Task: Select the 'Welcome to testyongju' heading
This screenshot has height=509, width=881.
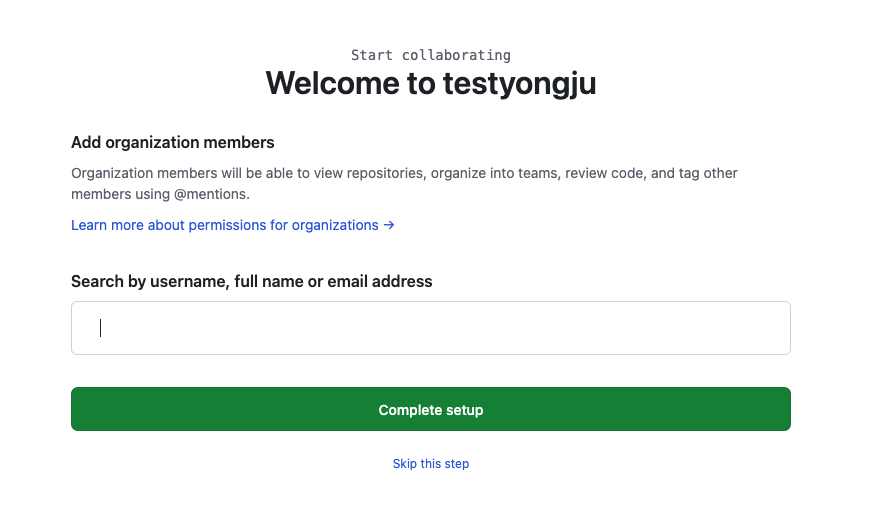Action: point(430,83)
